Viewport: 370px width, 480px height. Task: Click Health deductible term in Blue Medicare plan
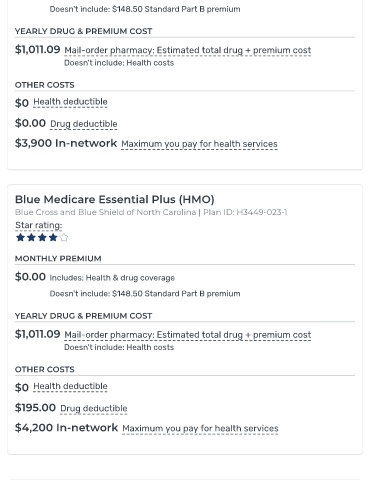pyautogui.click(x=70, y=386)
